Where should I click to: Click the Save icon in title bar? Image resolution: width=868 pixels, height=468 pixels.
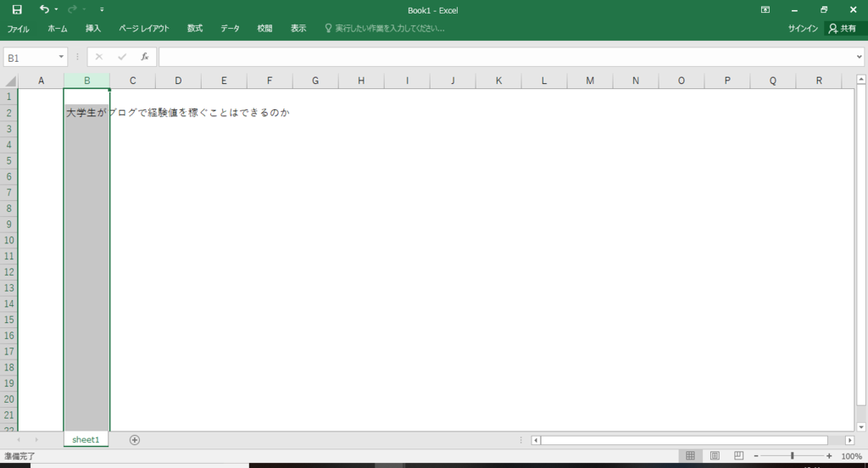(17, 9)
